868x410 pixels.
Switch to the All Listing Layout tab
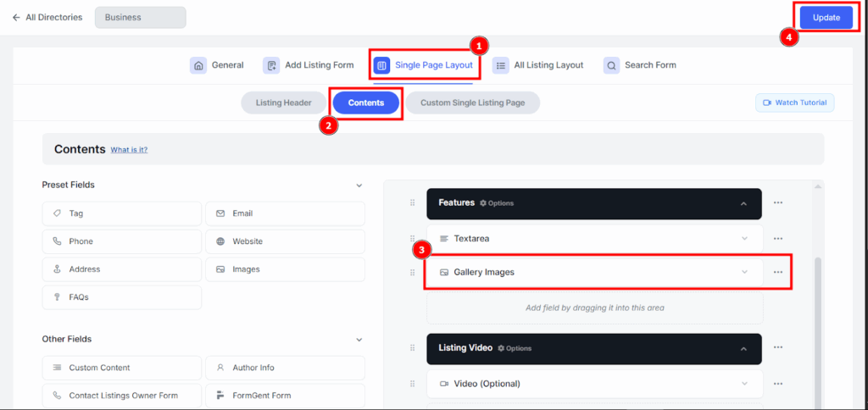[x=538, y=65]
